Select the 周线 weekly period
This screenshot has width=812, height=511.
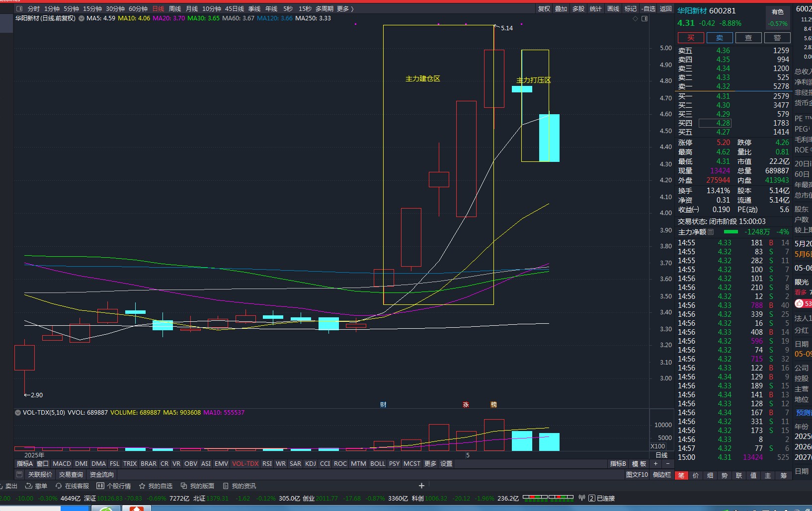(175, 9)
